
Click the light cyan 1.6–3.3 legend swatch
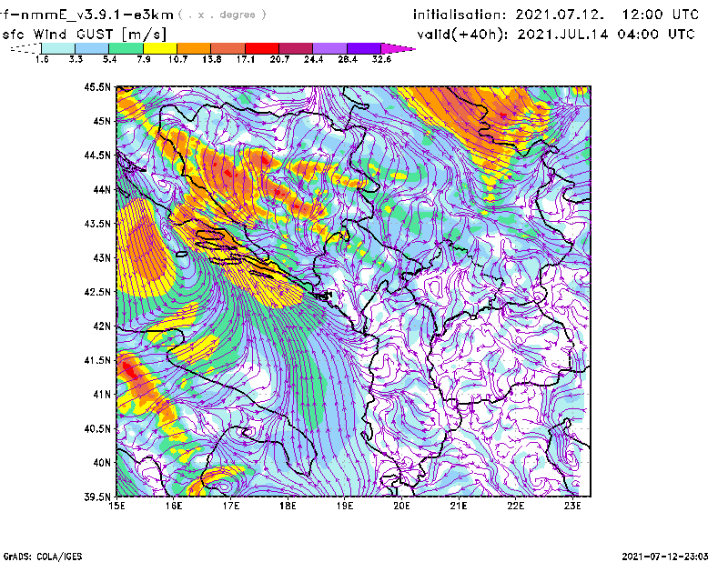(58, 48)
